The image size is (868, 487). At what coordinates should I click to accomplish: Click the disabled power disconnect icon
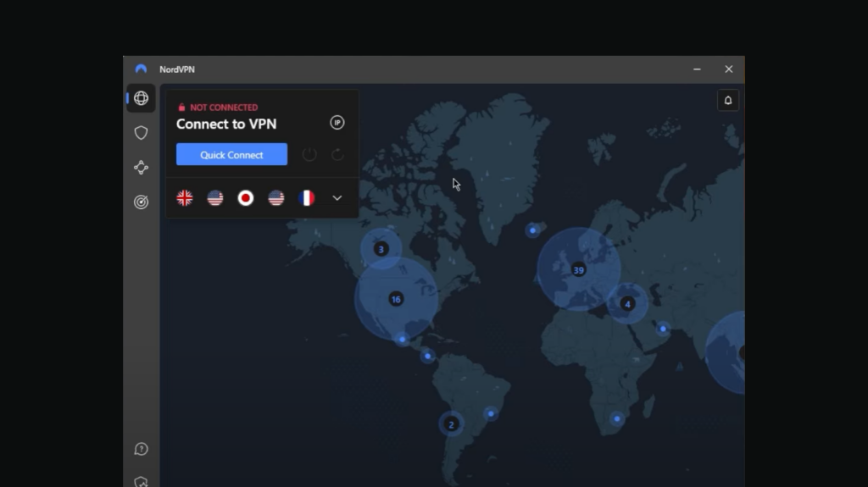point(309,154)
